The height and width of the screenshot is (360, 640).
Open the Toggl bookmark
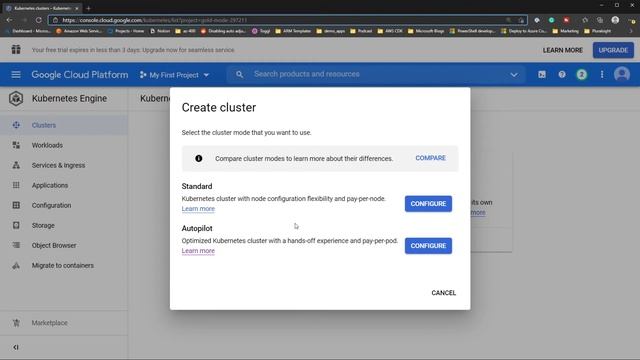coord(261,31)
